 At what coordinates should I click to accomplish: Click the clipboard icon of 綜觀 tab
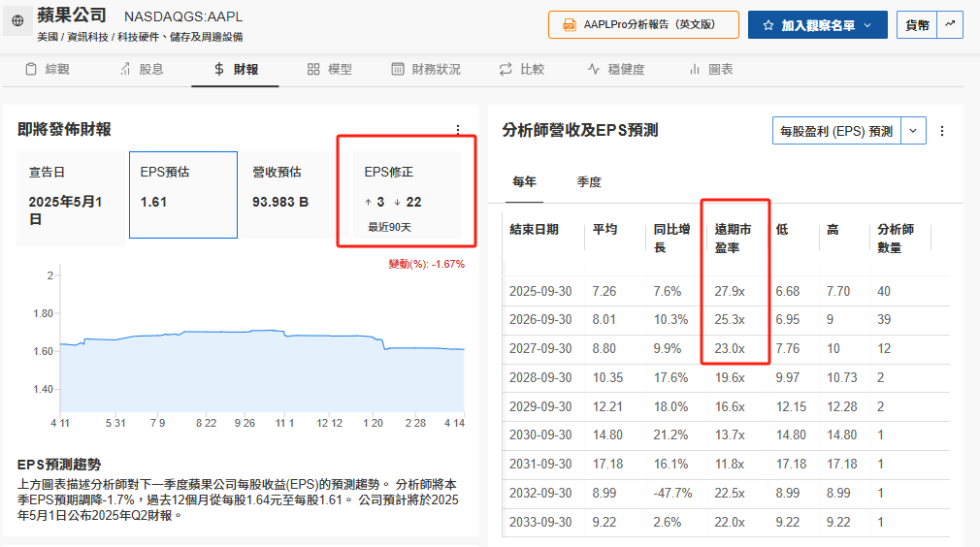31,69
